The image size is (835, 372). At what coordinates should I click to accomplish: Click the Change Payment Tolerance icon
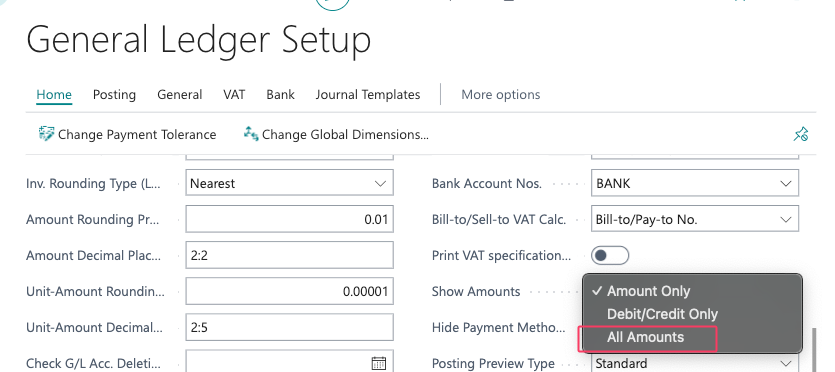pos(46,134)
